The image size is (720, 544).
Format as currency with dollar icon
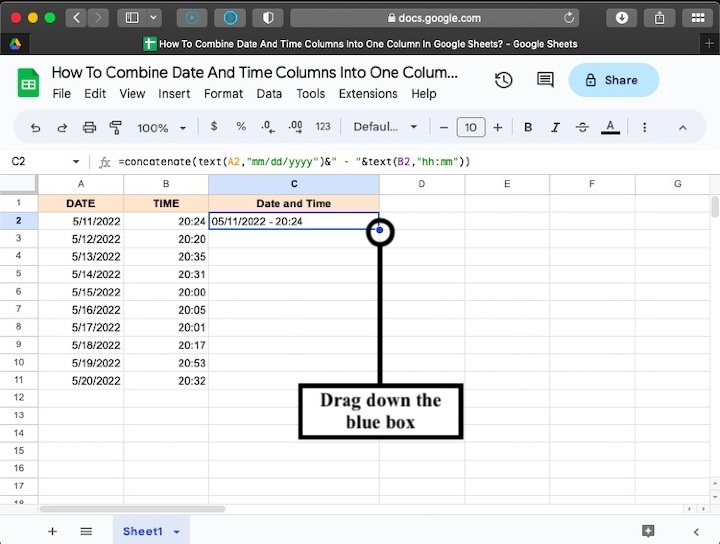click(x=214, y=126)
